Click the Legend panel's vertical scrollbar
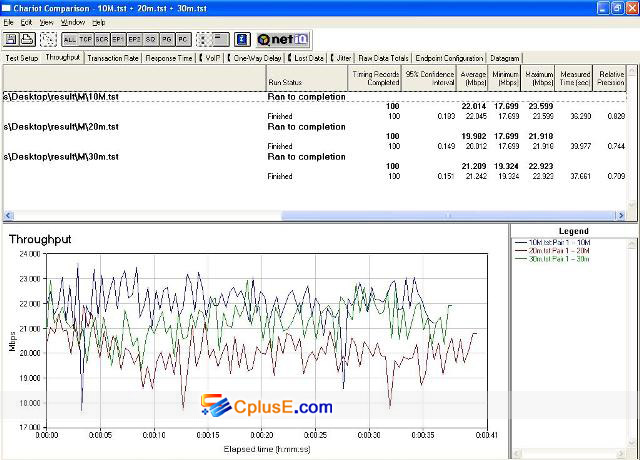 pos(631,343)
